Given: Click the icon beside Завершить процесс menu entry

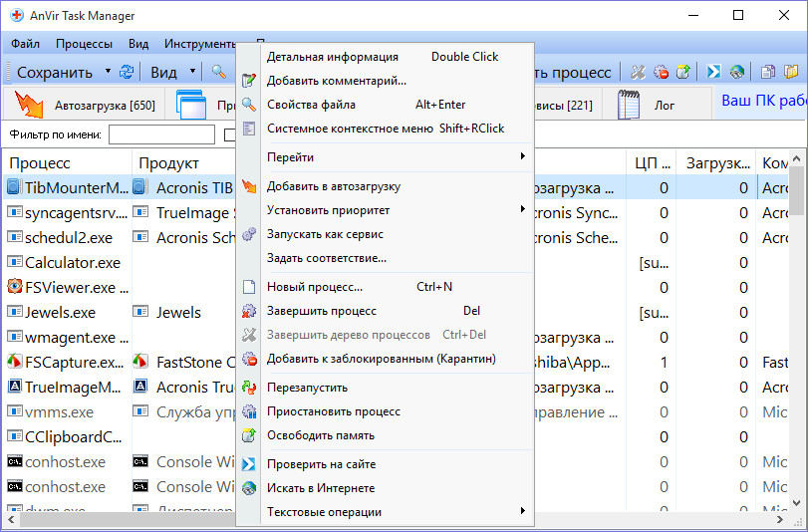Looking at the screenshot, I should click(249, 311).
